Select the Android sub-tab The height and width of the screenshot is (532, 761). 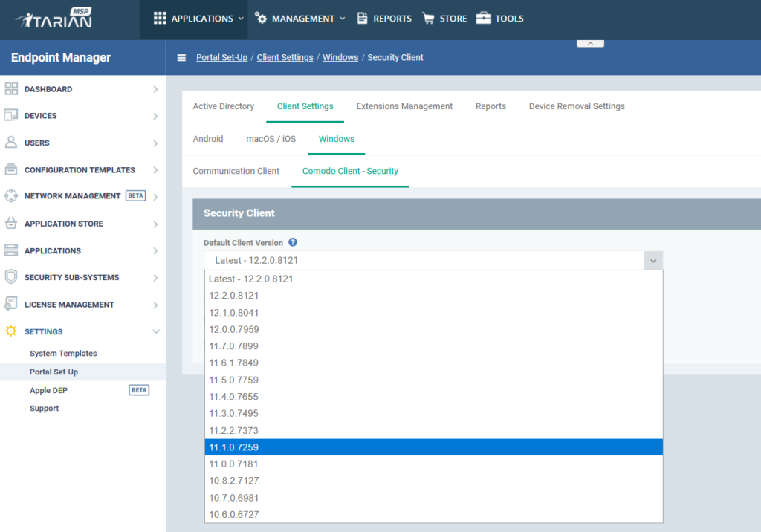[x=208, y=139]
